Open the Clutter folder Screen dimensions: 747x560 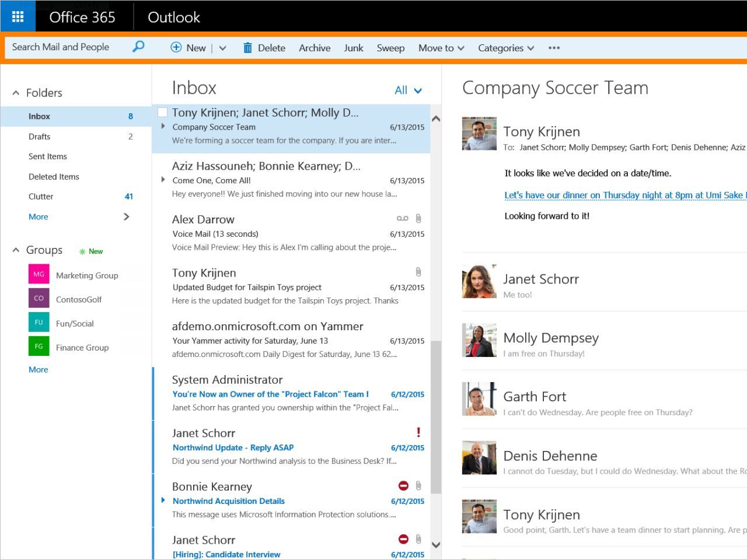coord(41,197)
